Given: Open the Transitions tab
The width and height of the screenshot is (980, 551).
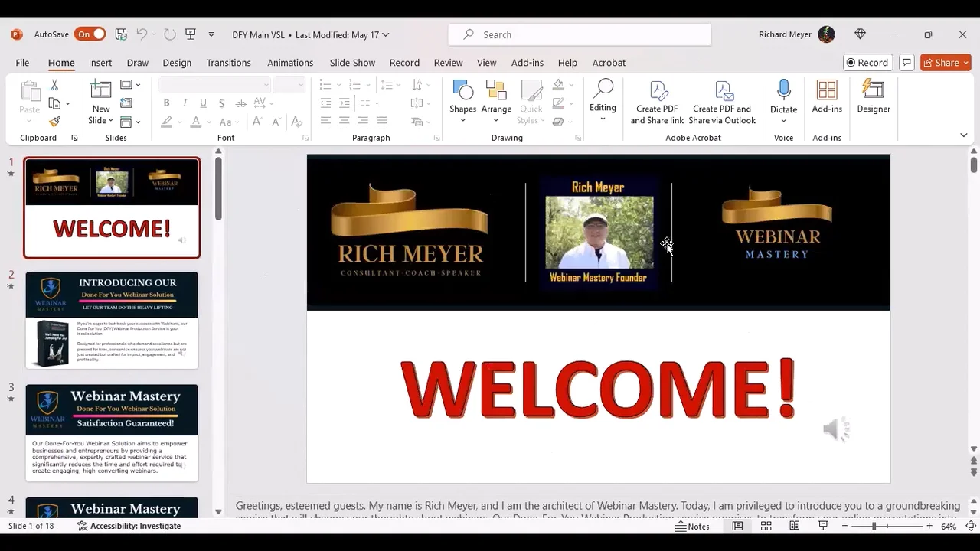Looking at the screenshot, I should coord(228,63).
